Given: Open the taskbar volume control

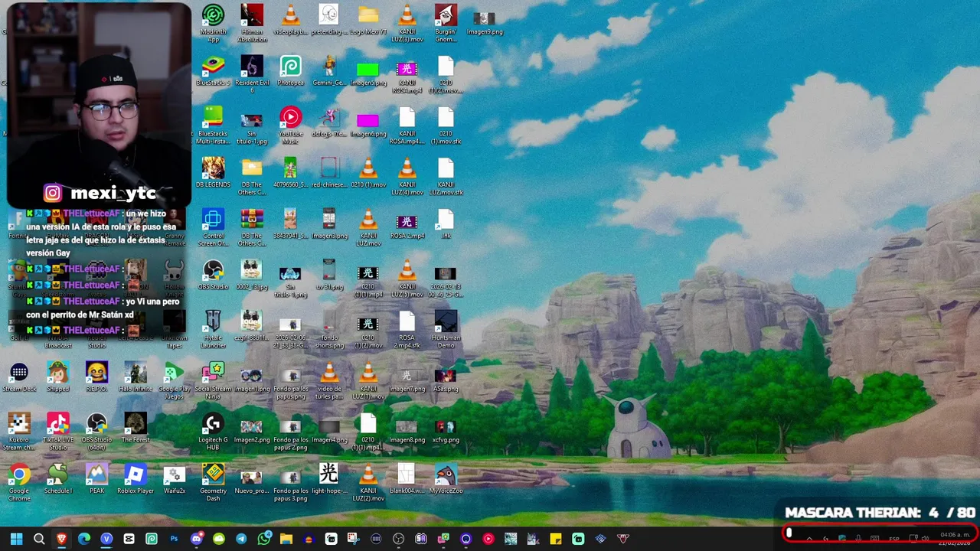Looking at the screenshot, I should [x=926, y=539].
